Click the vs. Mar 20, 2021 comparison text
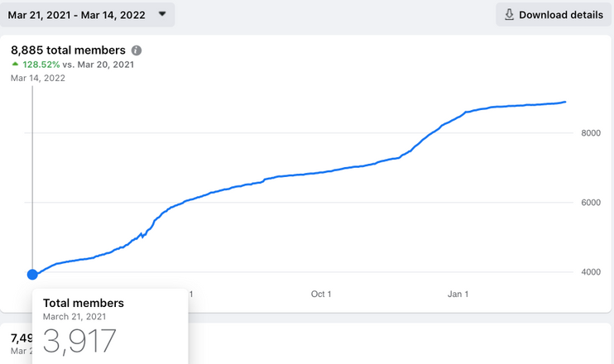This screenshot has width=614, height=364. click(x=98, y=64)
